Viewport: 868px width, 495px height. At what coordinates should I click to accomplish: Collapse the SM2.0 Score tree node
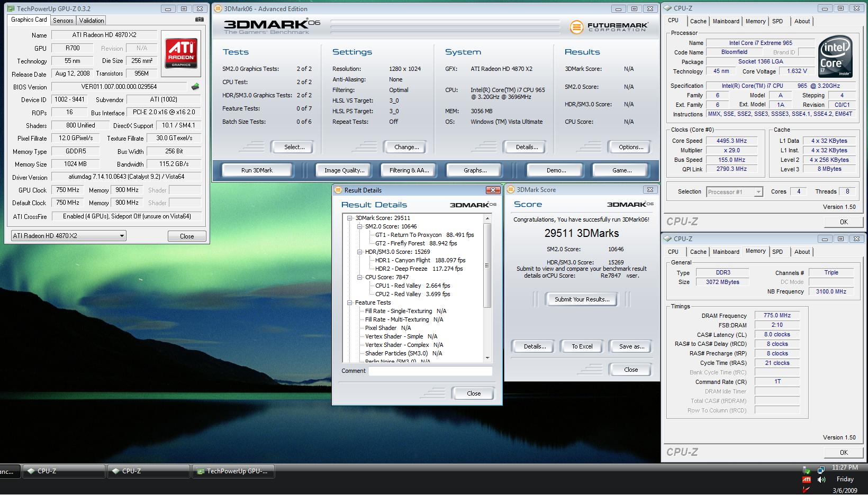point(359,226)
